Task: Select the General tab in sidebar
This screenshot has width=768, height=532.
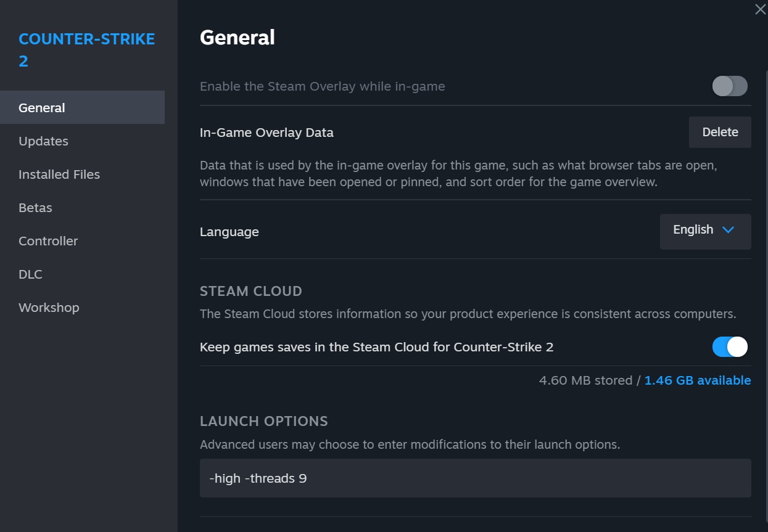Action: [x=42, y=108]
